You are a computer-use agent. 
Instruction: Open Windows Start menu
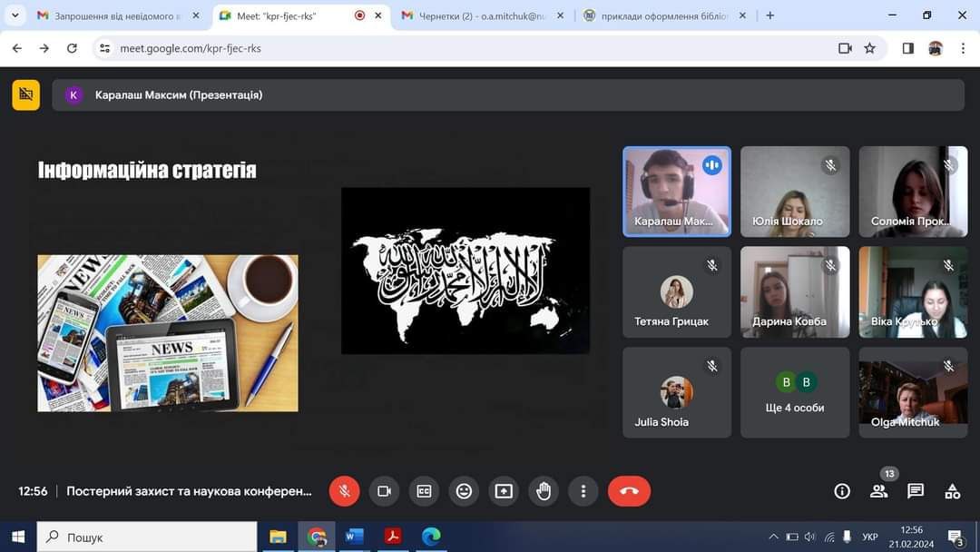click(x=18, y=537)
